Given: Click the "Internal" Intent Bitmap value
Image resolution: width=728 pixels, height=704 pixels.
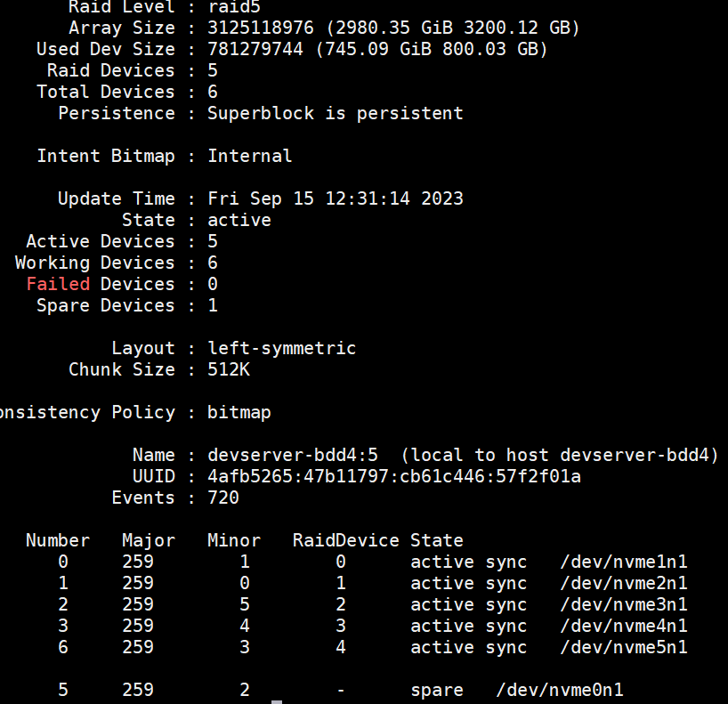Looking at the screenshot, I should click(x=250, y=156).
